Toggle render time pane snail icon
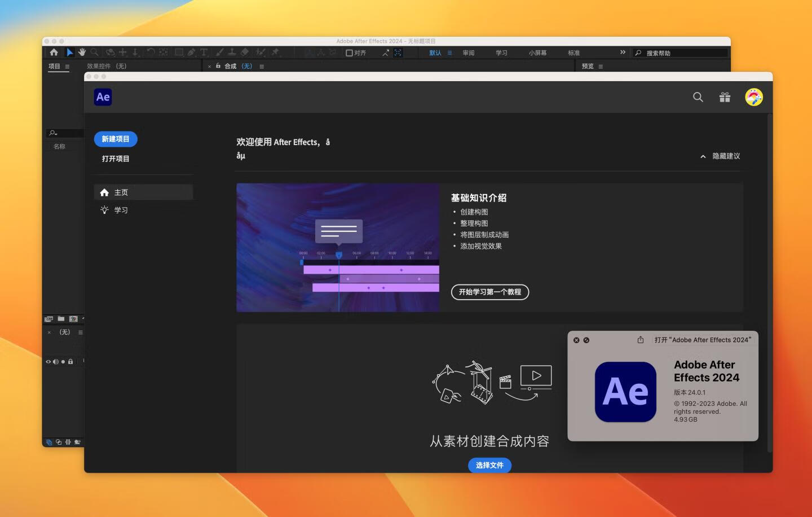Screen dimensions: 812x517 (x=77, y=442)
